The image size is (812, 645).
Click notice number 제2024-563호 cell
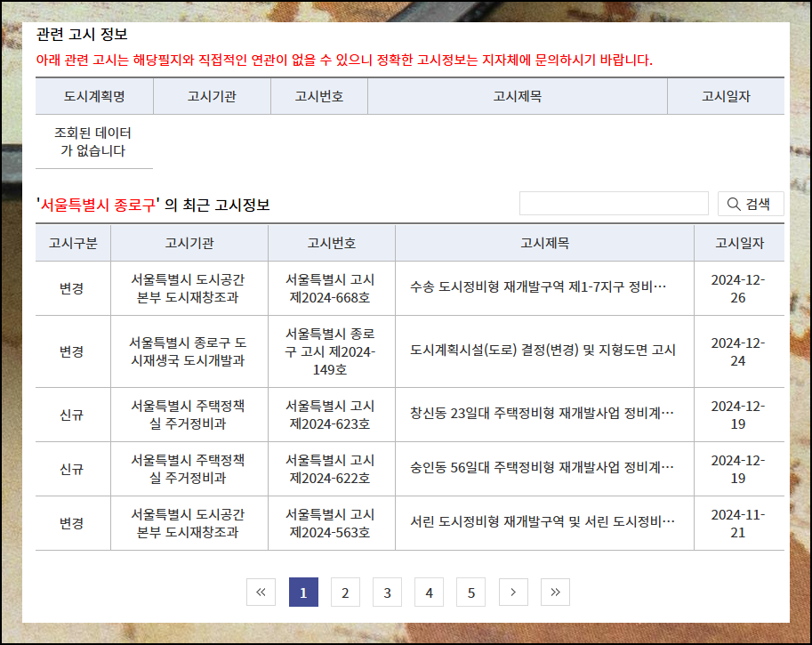330,523
